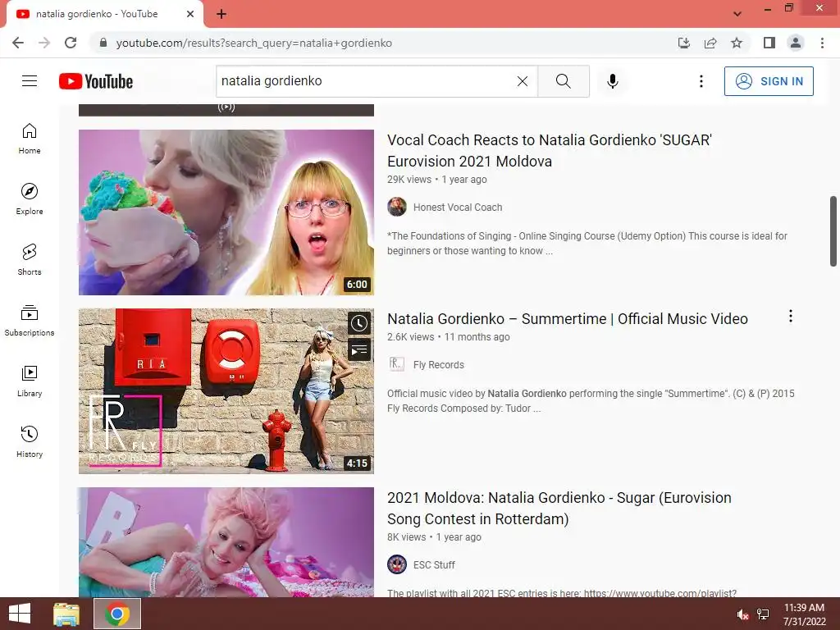Go back in the browser

pyautogui.click(x=18, y=43)
